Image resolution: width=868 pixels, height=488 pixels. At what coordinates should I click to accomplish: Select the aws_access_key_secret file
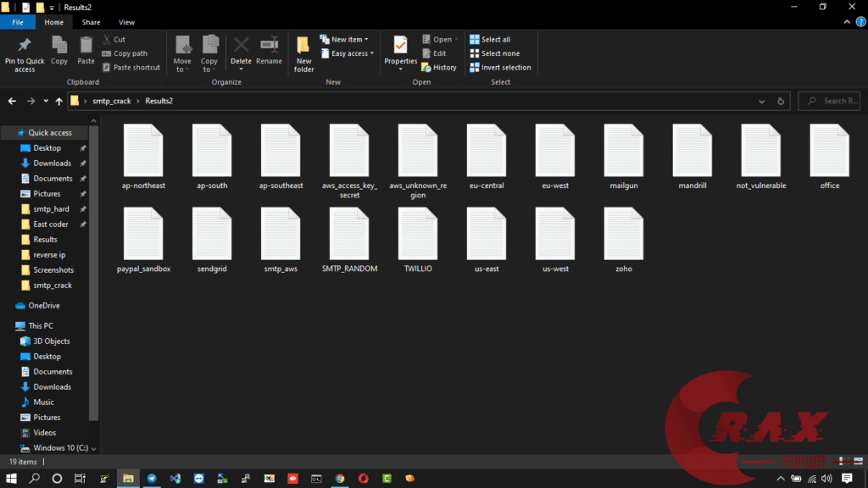(349, 161)
